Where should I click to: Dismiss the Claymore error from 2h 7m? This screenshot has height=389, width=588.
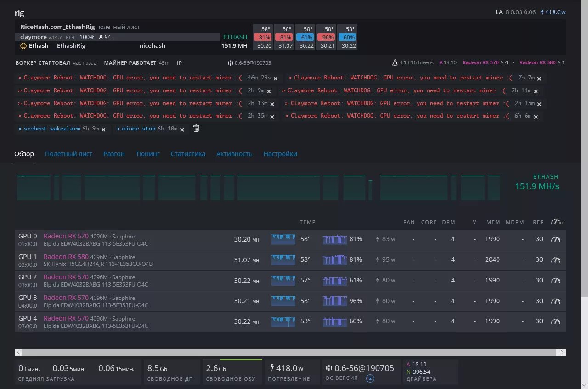(539, 79)
